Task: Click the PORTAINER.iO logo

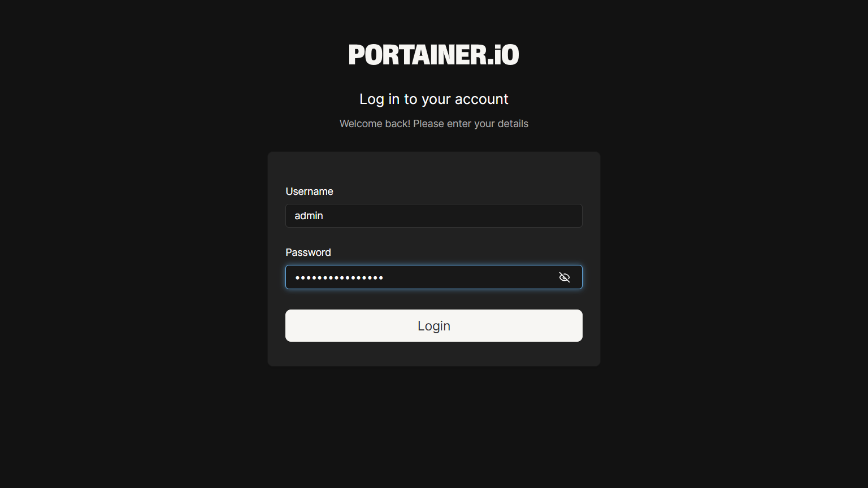Action: [433, 55]
